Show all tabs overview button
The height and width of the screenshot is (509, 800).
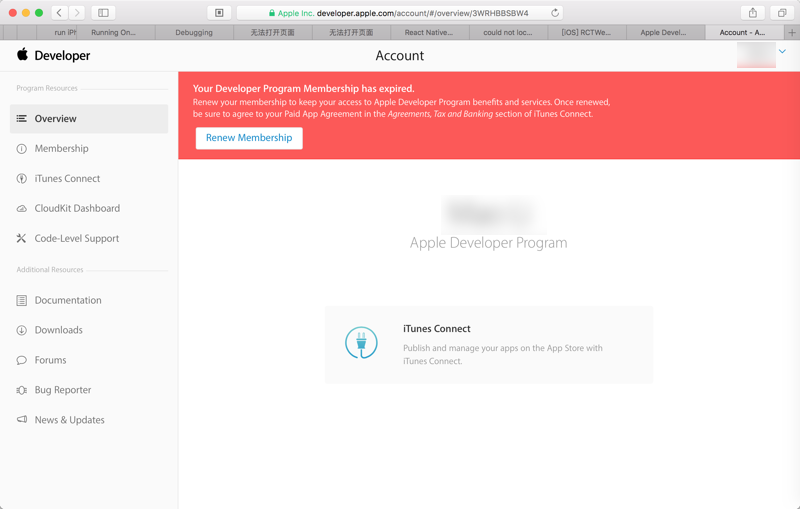point(782,13)
